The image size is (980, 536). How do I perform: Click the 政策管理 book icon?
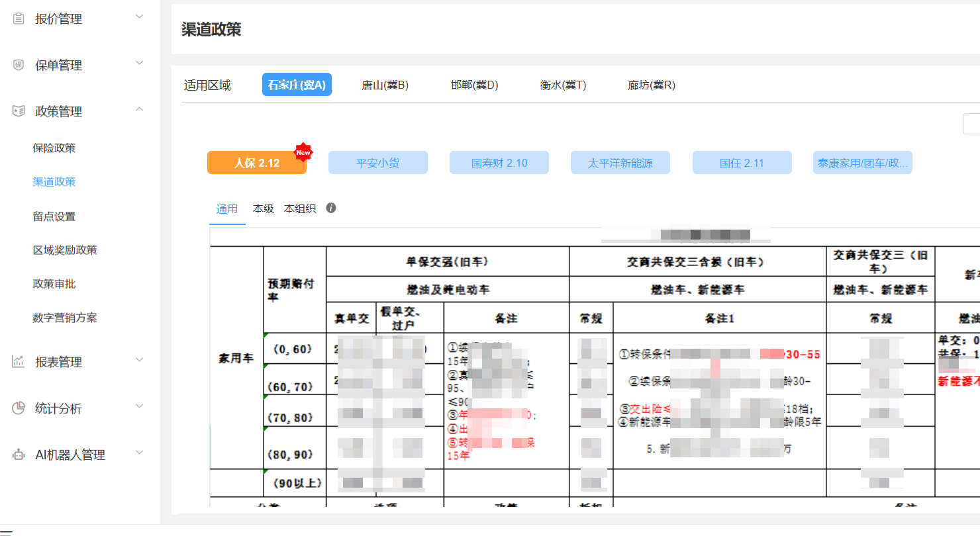19,111
